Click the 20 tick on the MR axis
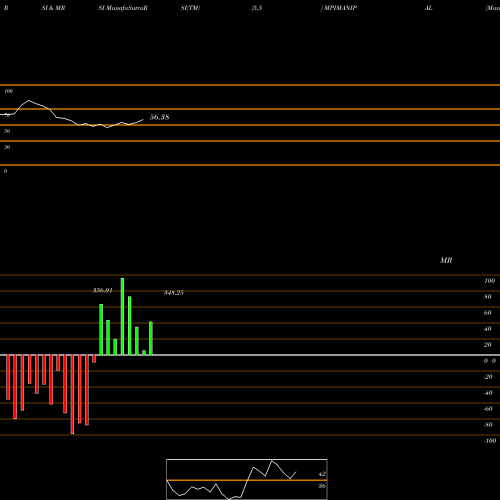Screen dimensions: 500x500 click(487, 345)
